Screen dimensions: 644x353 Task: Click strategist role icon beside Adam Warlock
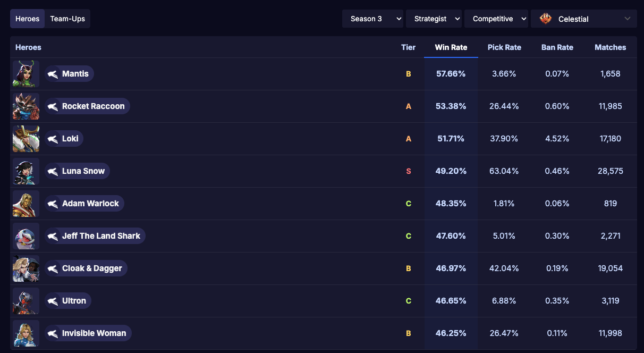(53, 204)
